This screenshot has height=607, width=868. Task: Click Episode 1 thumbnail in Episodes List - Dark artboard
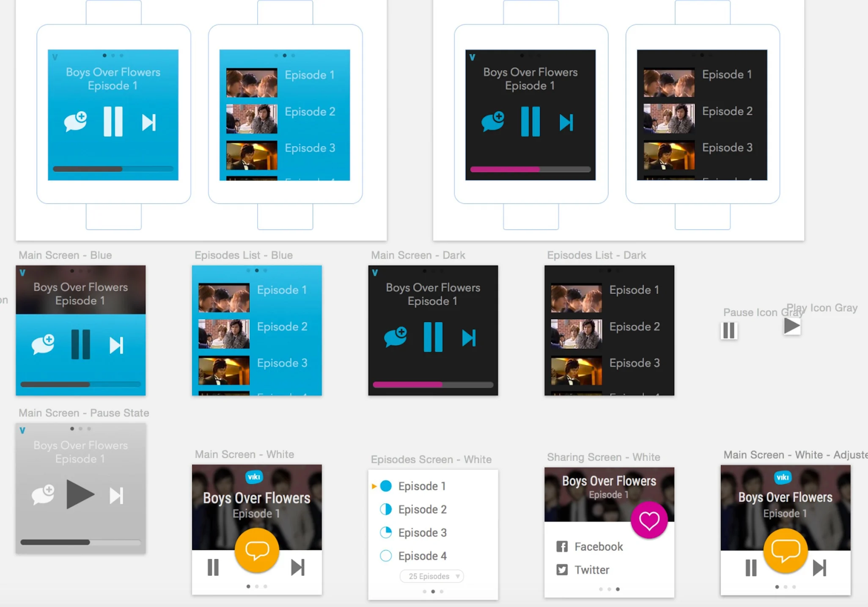(576, 298)
